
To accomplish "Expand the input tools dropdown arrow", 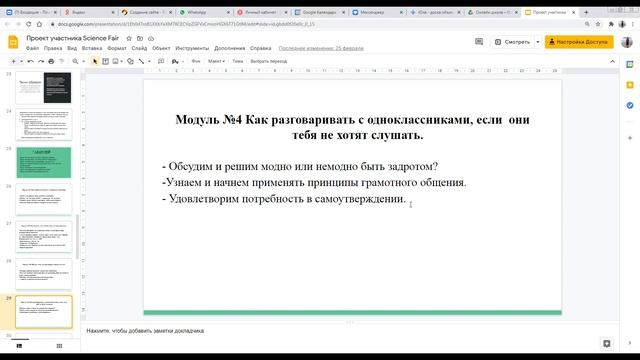I will click(x=182, y=61).
